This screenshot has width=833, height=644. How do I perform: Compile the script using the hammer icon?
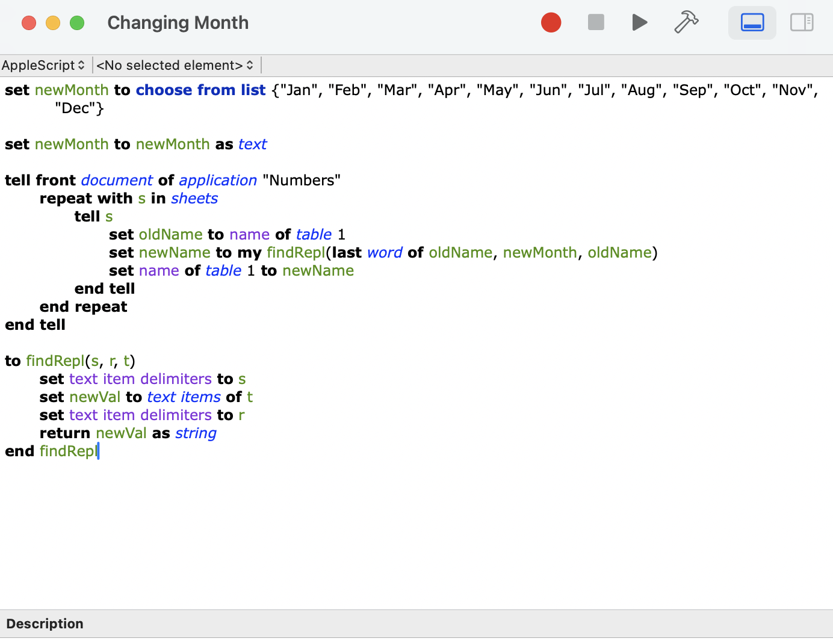pos(686,23)
